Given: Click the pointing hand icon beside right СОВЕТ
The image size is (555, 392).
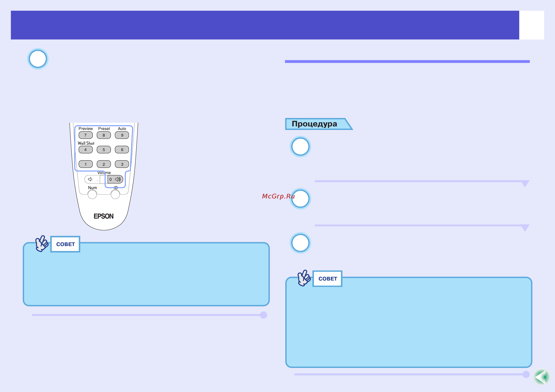Looking at the screenshot, I should click(x=304, y=278).
